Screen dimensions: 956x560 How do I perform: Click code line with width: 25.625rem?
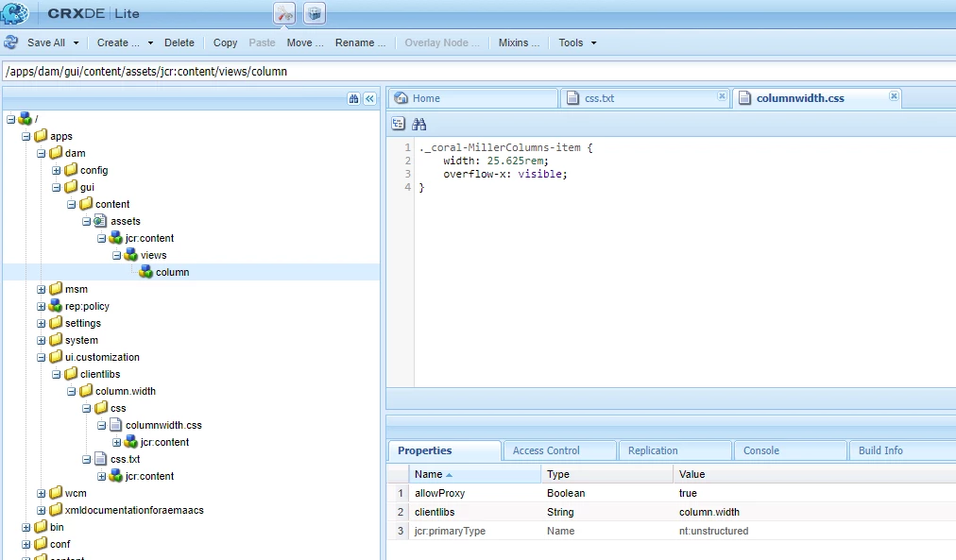pyautogui.click(x=496, y=161)
